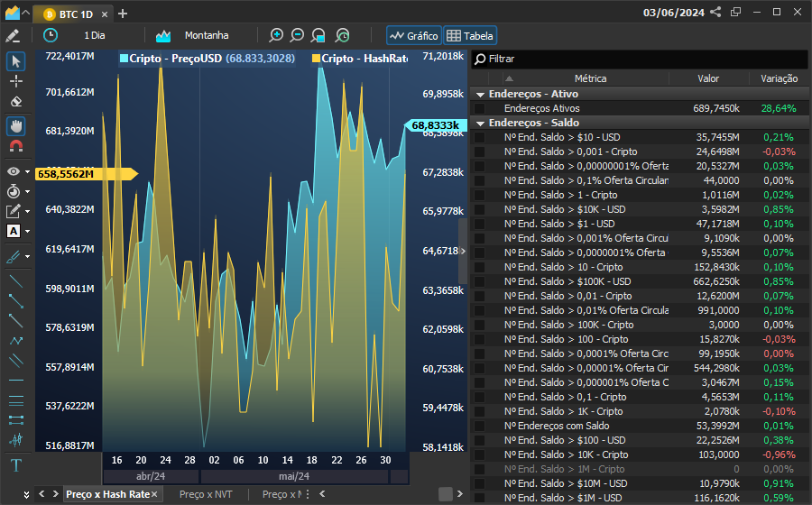Image resolution: width=812 pixels, height=505 pixels.
Task: Check the Nº End. Saldo > 0,001 - Cripto checkbox
Action: coord(480,151)
